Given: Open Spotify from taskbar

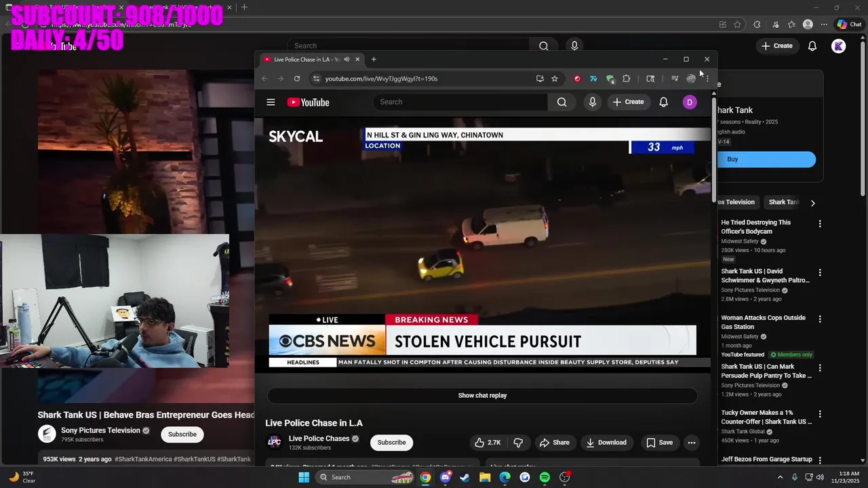Looking at the screenshot, I should (x=545, y=477).
